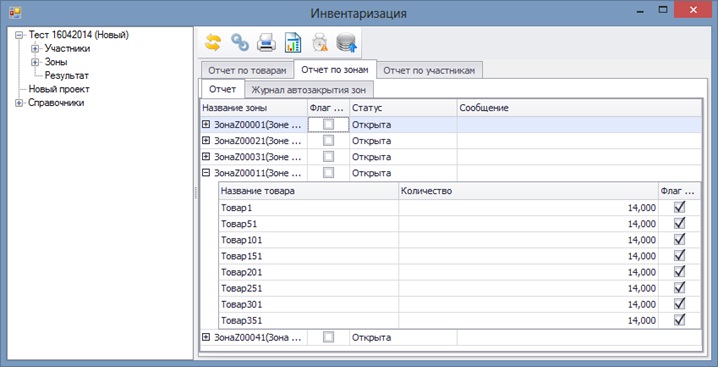
Task: Uncheck the flag for Товар251
Action: click(x=680, y=288)
